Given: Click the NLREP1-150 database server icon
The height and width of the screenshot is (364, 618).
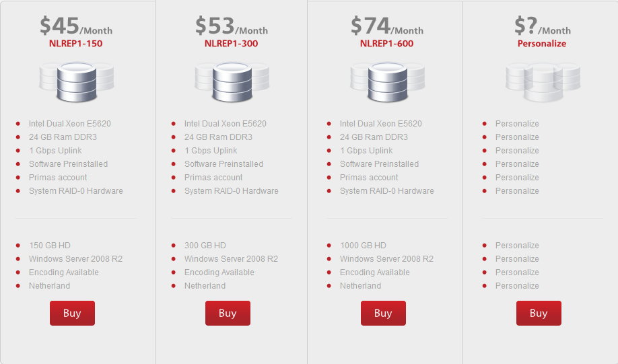Looking at the screenshot, I should 76,80.
